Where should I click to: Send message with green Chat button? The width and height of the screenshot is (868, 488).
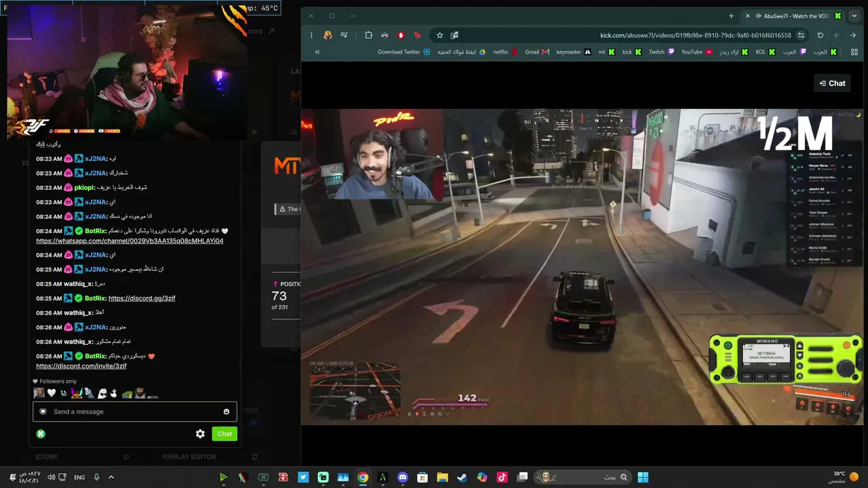(x=224, y=434)
